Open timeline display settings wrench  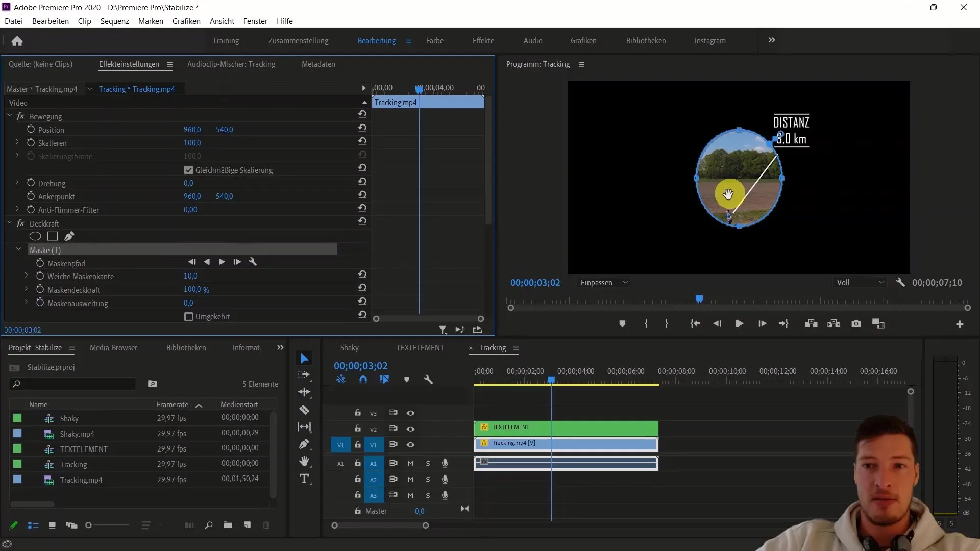[428, 380]
